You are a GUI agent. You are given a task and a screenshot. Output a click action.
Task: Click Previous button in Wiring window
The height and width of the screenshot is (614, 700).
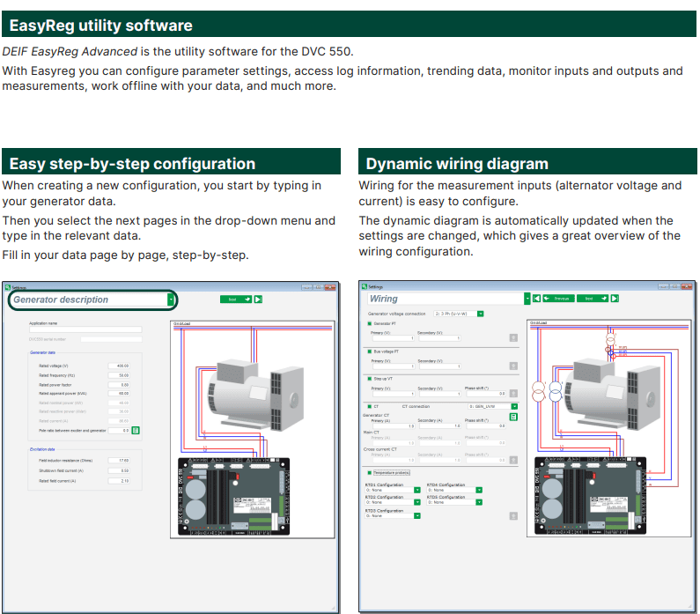(557, 299)
